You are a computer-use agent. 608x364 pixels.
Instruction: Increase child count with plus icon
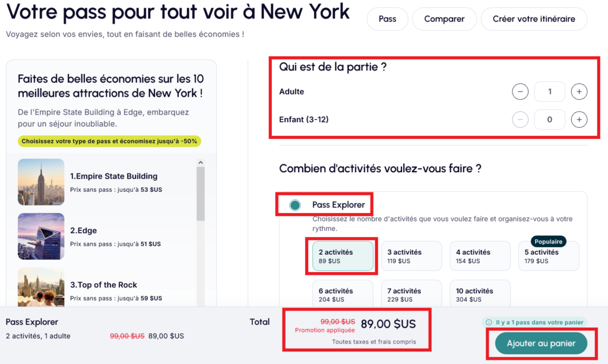tap(579, 120)
